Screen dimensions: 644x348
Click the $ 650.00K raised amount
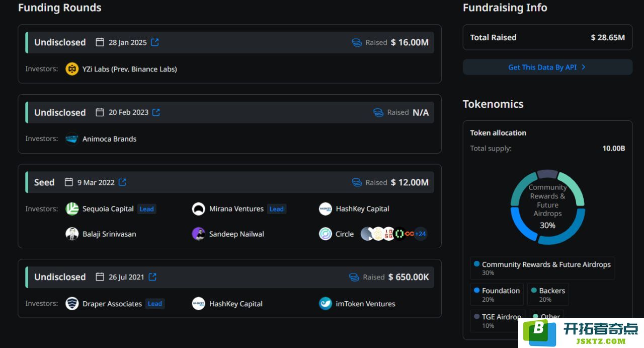coord(409,277)
